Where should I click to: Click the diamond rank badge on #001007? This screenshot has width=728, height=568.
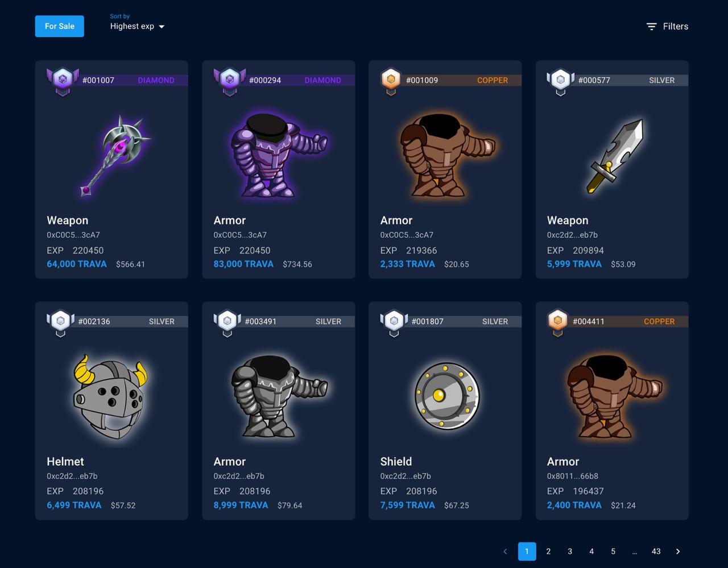(x=63, y=81)
